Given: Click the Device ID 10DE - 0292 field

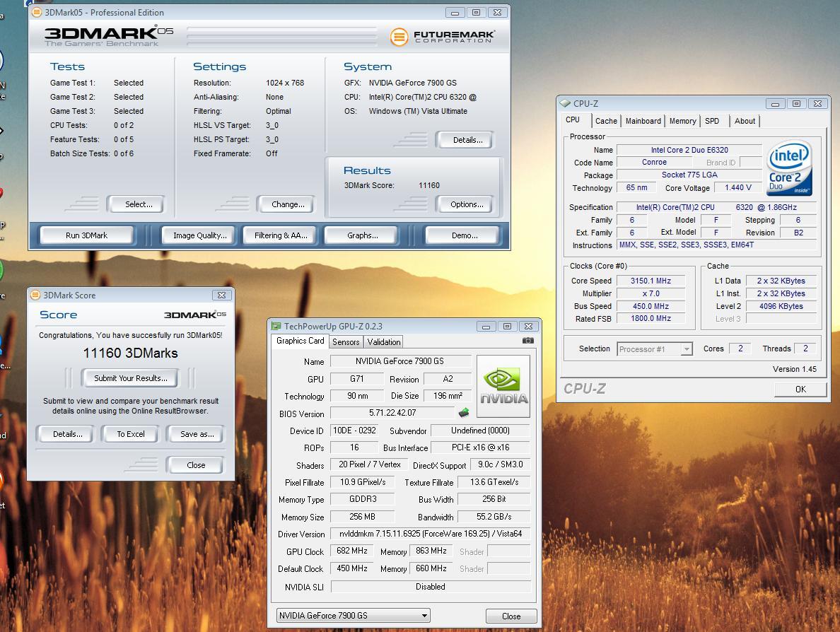Looking at the screenshot, I should pos(354,430).
